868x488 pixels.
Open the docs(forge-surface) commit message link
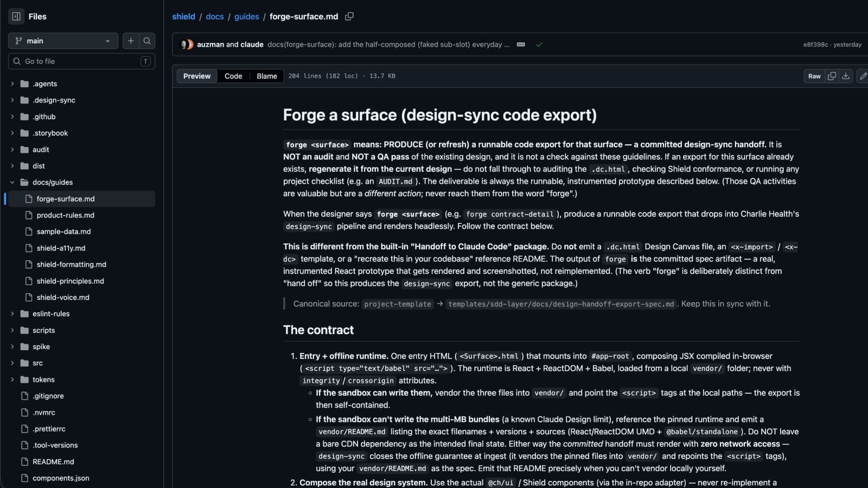(x=388, y=44)
